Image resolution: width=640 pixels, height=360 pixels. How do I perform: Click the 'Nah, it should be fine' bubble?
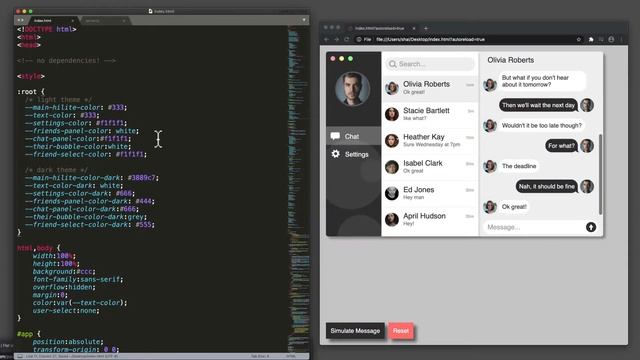(547, 187)
